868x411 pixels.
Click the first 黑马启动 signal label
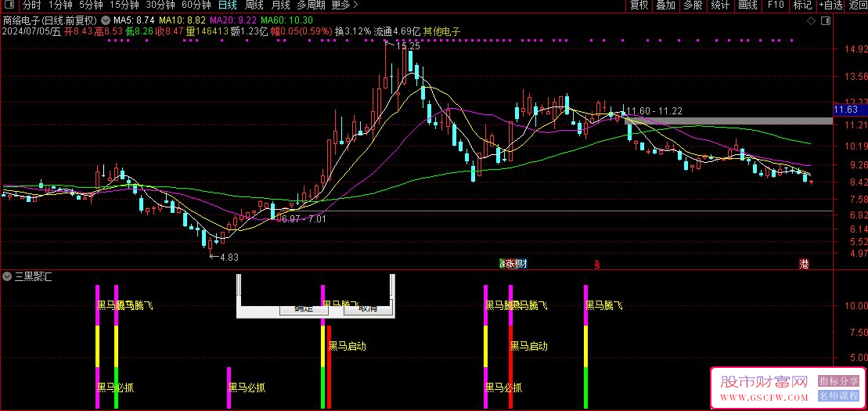(x=347, y=346)
